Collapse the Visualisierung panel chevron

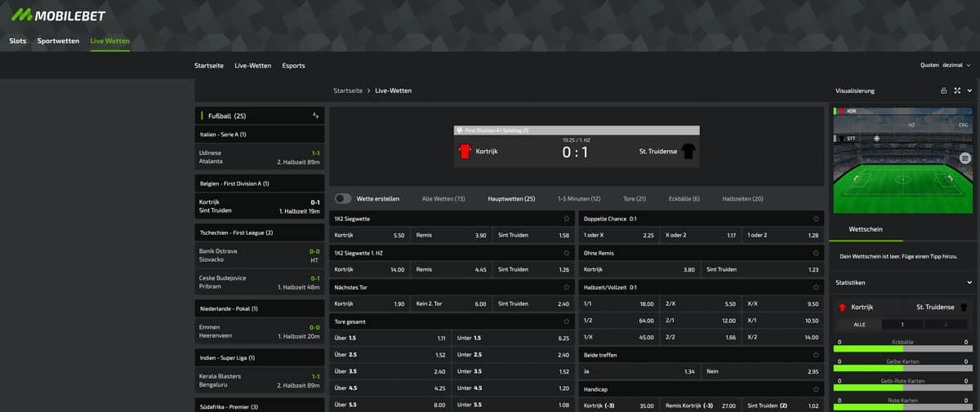pos(969,91)
